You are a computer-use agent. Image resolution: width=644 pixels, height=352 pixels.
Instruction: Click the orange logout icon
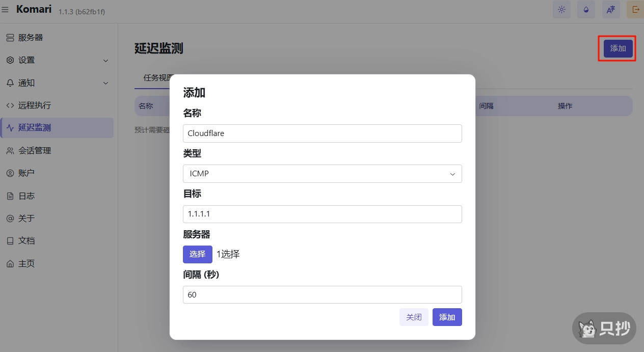click(x=635, y=9)
